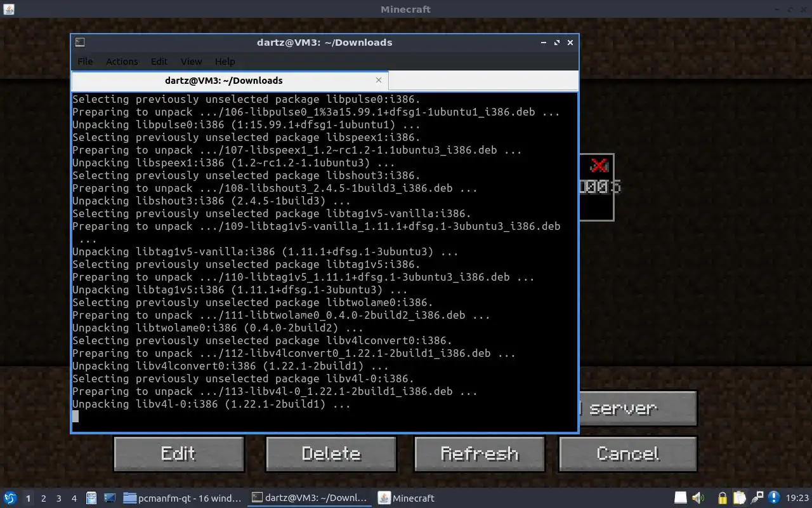The image size is (812, 508).
Task: Click the blue update notification tray icon
Action: click(773, 498)
